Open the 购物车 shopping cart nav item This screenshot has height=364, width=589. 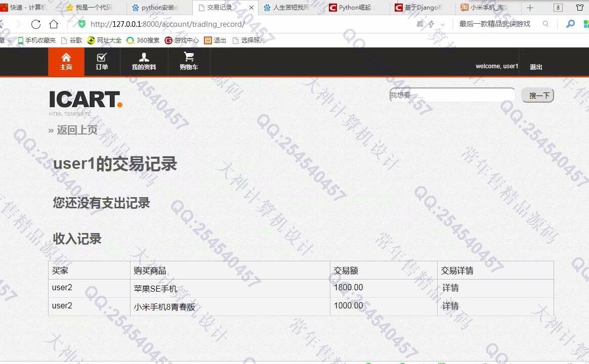[189, 62]
